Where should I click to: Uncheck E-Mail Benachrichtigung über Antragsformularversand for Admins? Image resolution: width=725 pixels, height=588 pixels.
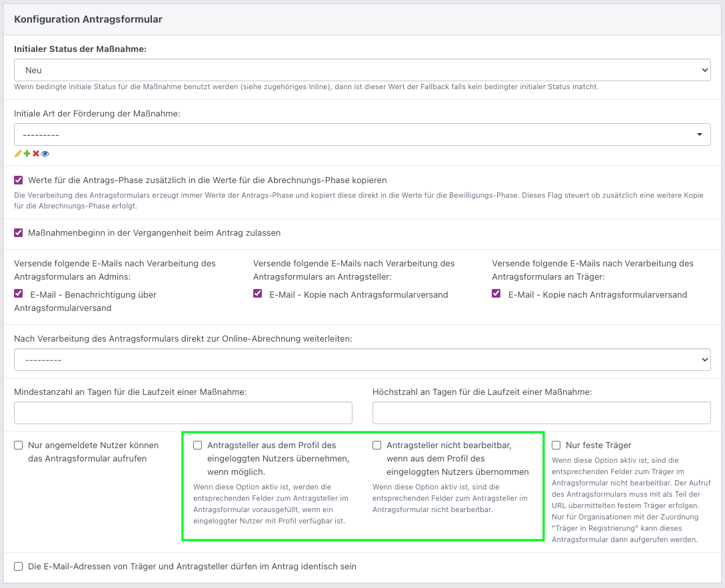(x=19, y=294)
